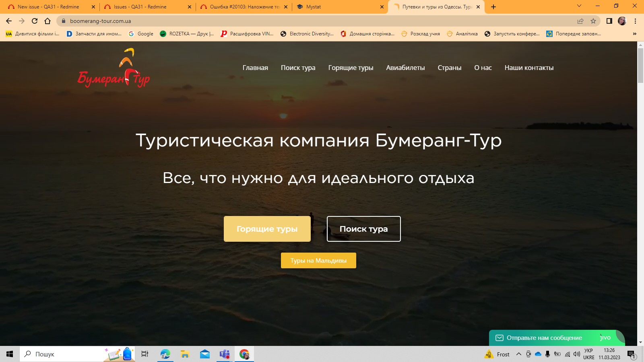Click the share page icon in address bar
The width and height of the screenshot is (644, 362).
580,21
